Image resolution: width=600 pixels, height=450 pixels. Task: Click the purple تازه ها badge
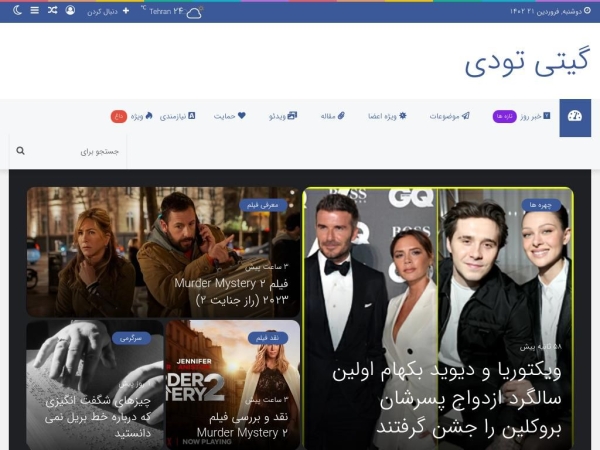(x=504, y=116)
